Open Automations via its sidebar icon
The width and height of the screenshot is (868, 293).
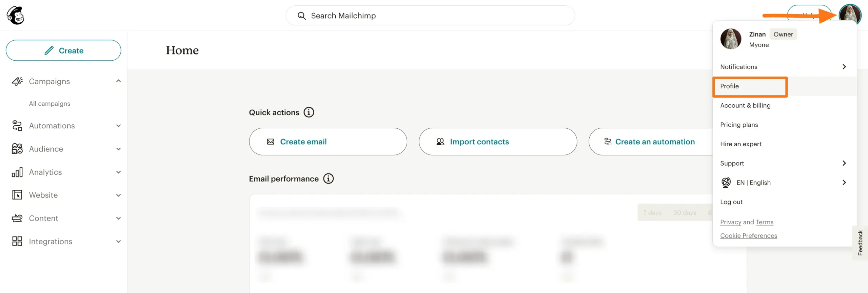click(17, 125)
